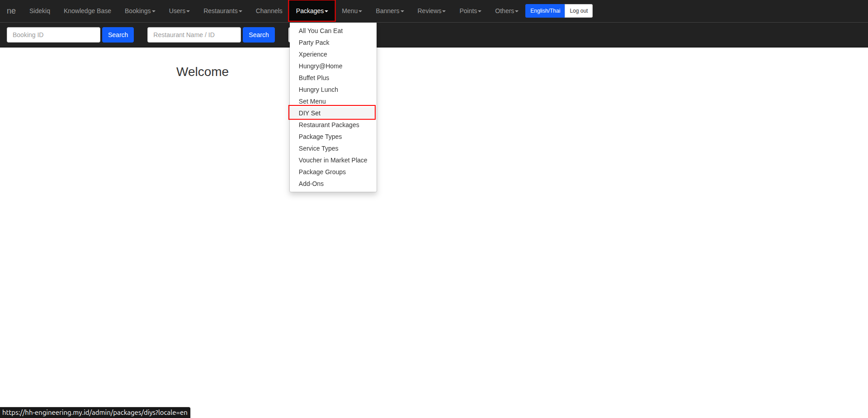Viewport: 868px width, 418px height.
Task: Select Restaurant Packages item
Action: tap(329, 125)
